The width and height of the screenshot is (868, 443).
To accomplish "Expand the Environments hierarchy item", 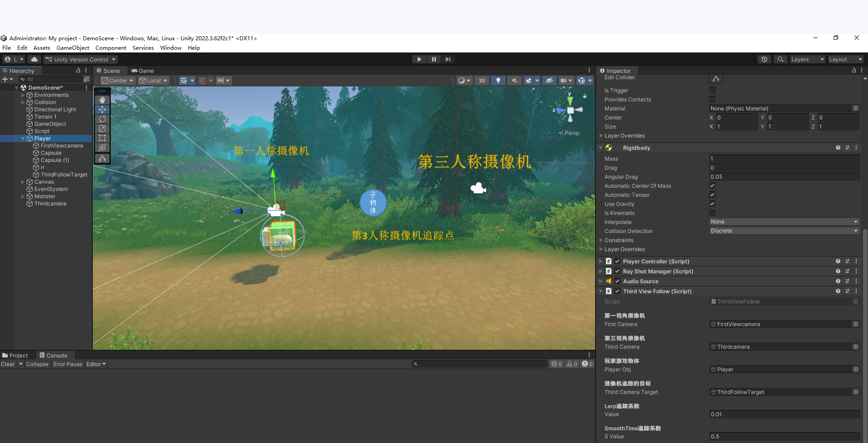I will point(23,95).
